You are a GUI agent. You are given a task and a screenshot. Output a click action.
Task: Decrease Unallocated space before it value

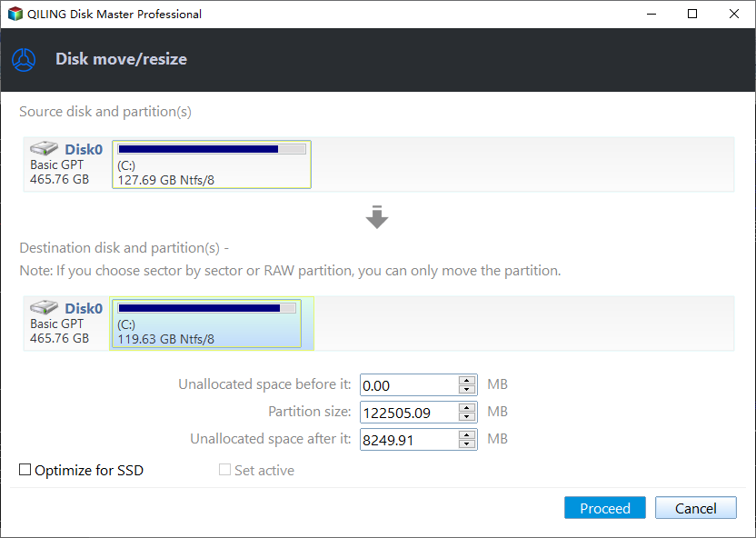click(467, 390)
